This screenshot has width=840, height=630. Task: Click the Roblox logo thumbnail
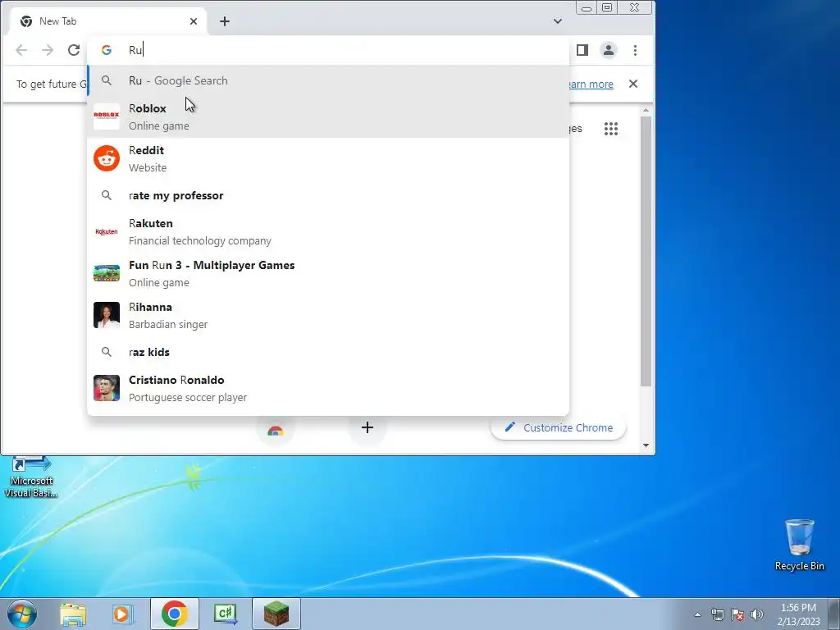(x=107, y=116)
